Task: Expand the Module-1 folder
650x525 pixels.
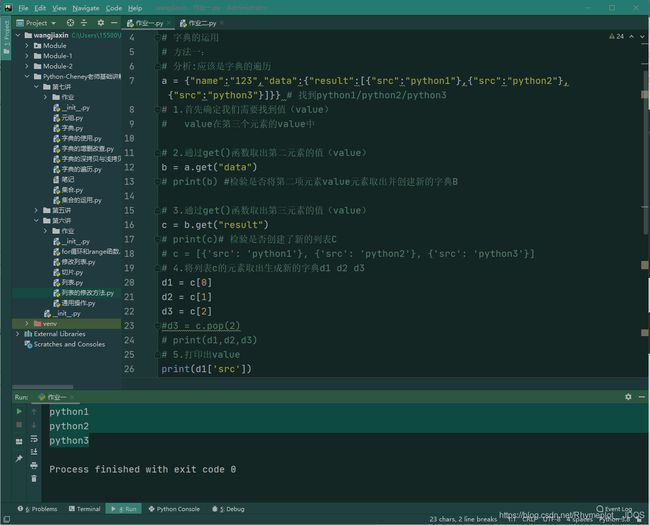Action: pos(27,56)
